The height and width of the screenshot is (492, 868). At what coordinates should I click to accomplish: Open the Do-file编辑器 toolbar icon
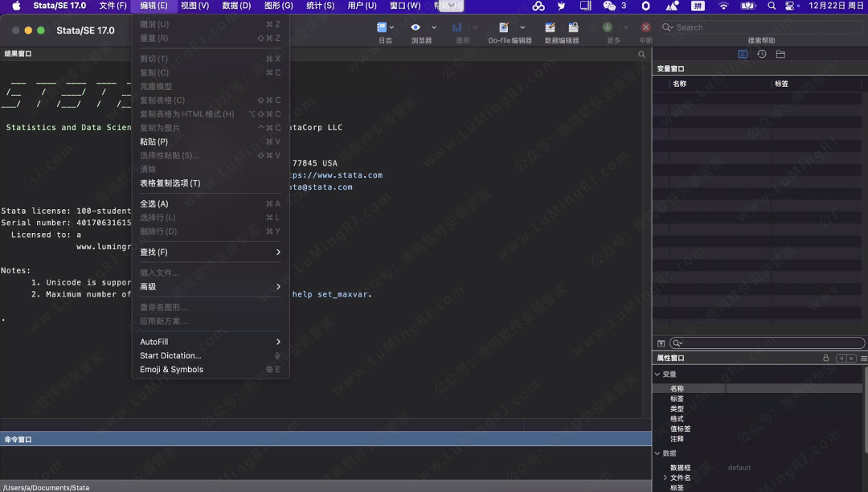[x=504, y=27]
